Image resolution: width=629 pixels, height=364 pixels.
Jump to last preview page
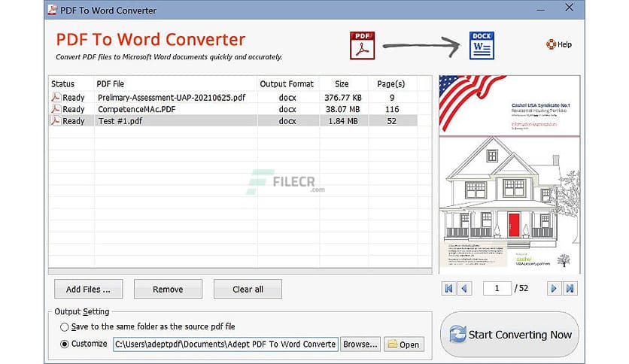(570, 288)
